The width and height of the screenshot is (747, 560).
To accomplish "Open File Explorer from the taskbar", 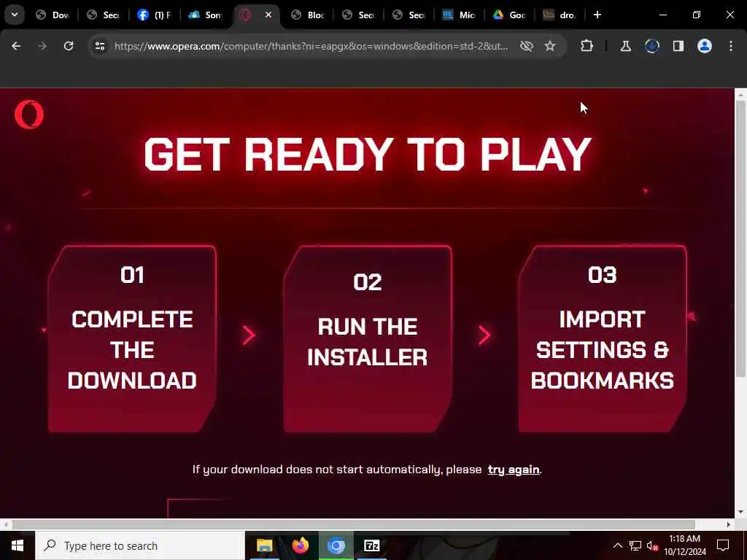I will pyautogui.click(x=264, y=545).
